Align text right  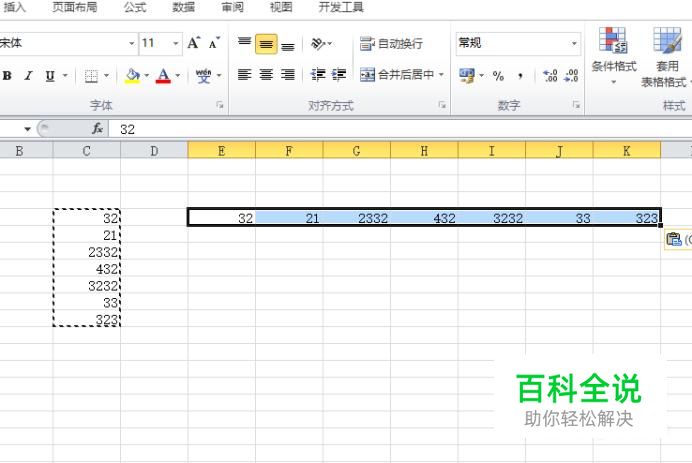pyautogui.click(x=288, y=74)
